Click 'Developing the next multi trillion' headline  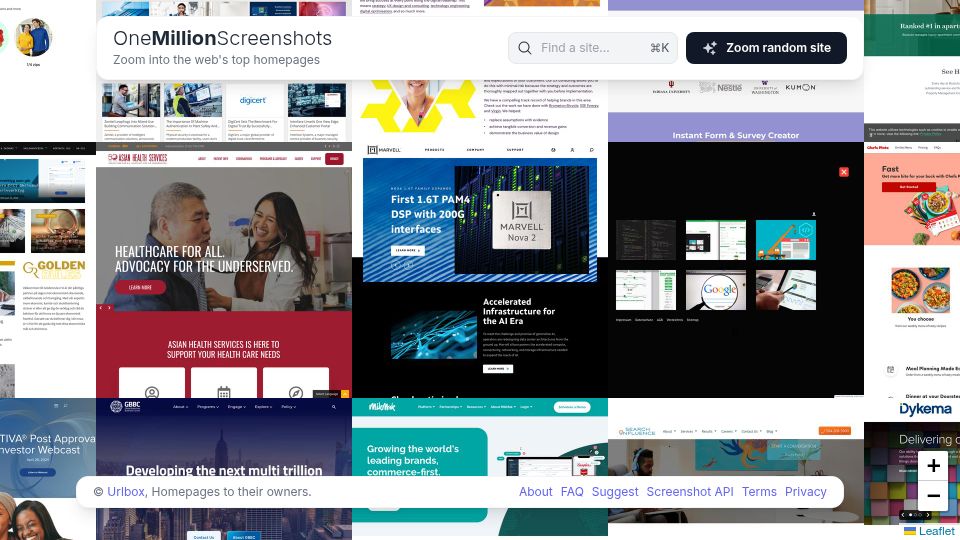coord(224,470)
